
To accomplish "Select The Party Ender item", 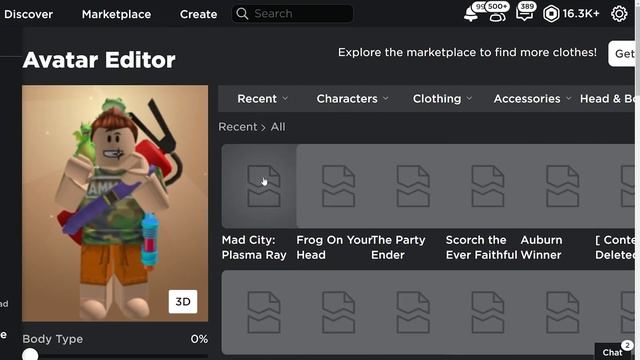I will click(x=409, y=186).
